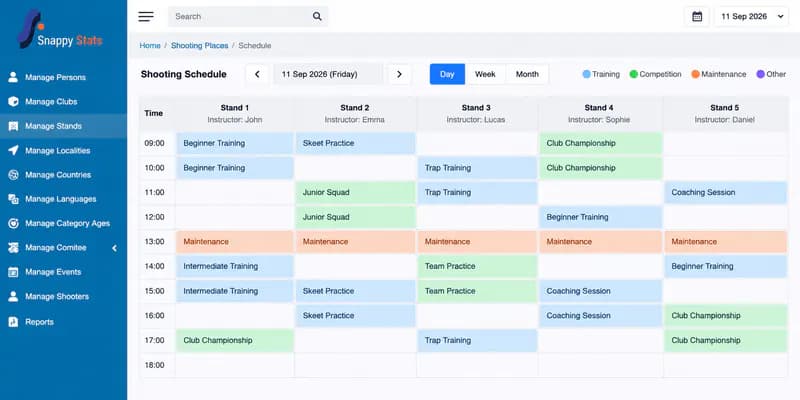The height and width of the screenshot is (400, 800).
Task: Open 09:00 Beginner Training on Stand 1
Action: click(x=235, y=143)
